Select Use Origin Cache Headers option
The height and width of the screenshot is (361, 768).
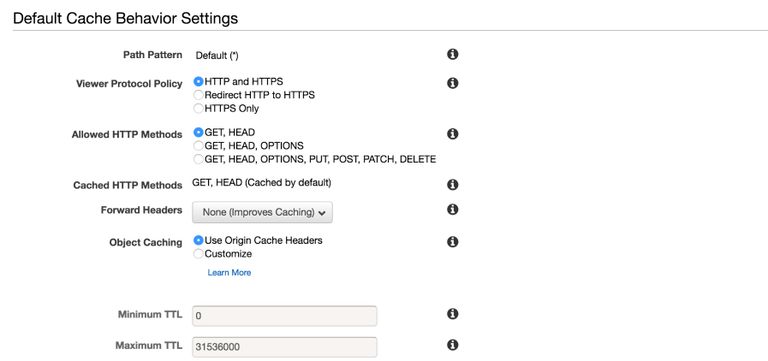click(198, 241)
